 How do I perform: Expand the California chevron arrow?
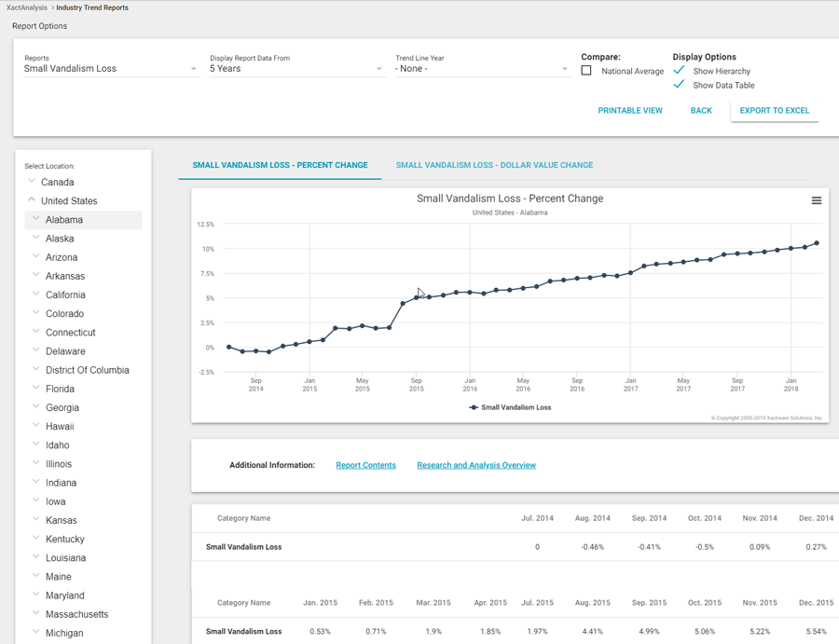pyautogui.click(x=36, y=295)
